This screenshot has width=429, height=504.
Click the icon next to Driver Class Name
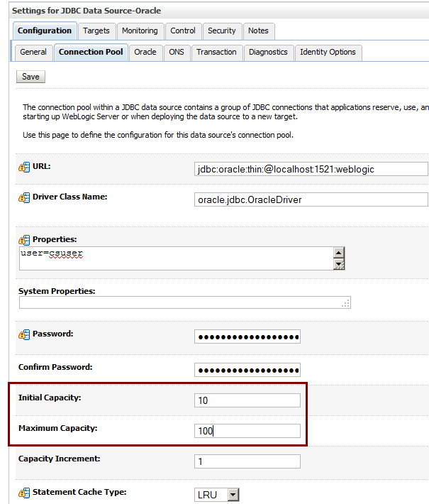tap(24, 197)
